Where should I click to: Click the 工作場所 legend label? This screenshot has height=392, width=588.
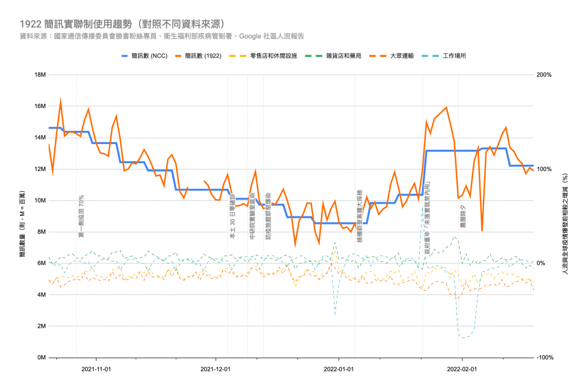pos(454,56)
